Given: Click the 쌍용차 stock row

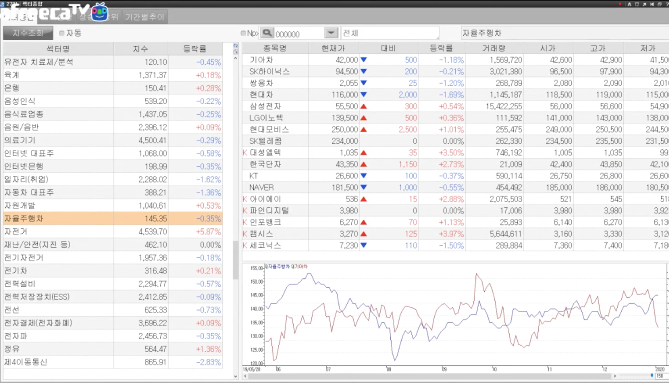Looking at the screenshot, I should tap(455, 83).
